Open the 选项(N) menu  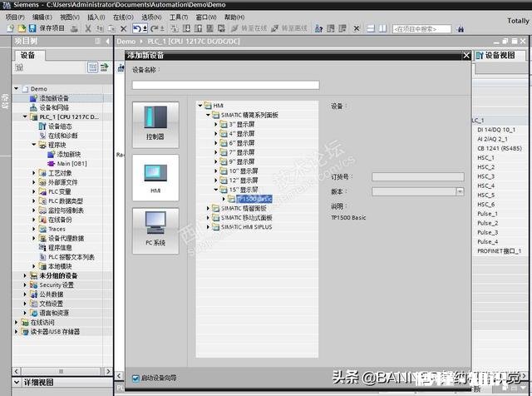click(150, 17)
